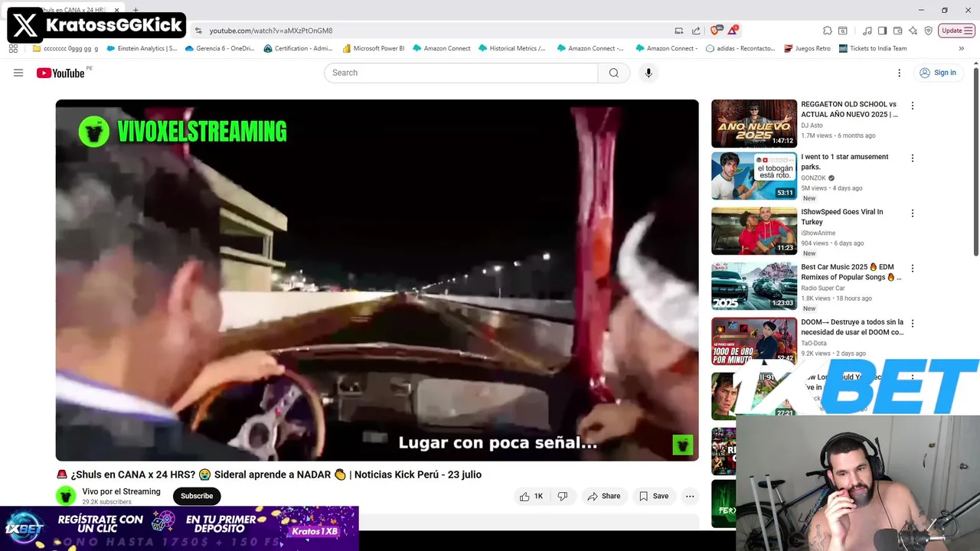Open options for IShowSpeed Turkey video
The height and width of the screenshot is (551, 980).
(x=912, y=214)
